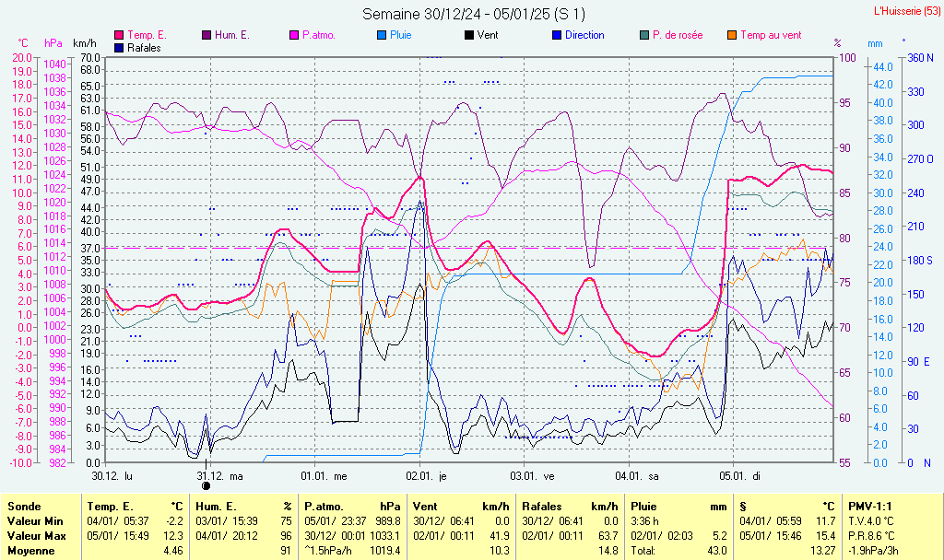Image resolution: width=944 pixels, height=560 pixels.
Task: Click the "Pluie" legend label
Action: pyautogui.click(x=401, y=35)
